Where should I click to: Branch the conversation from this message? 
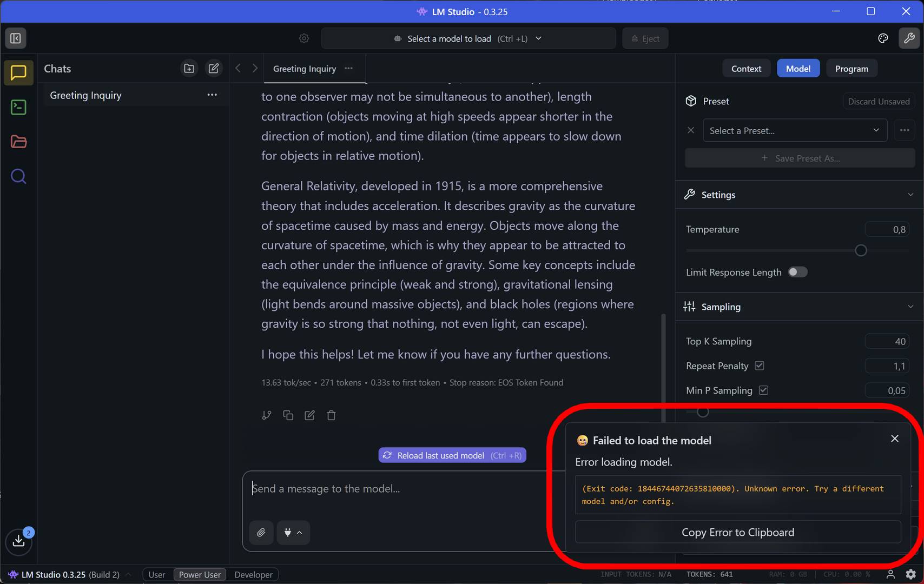pos(267,415)
